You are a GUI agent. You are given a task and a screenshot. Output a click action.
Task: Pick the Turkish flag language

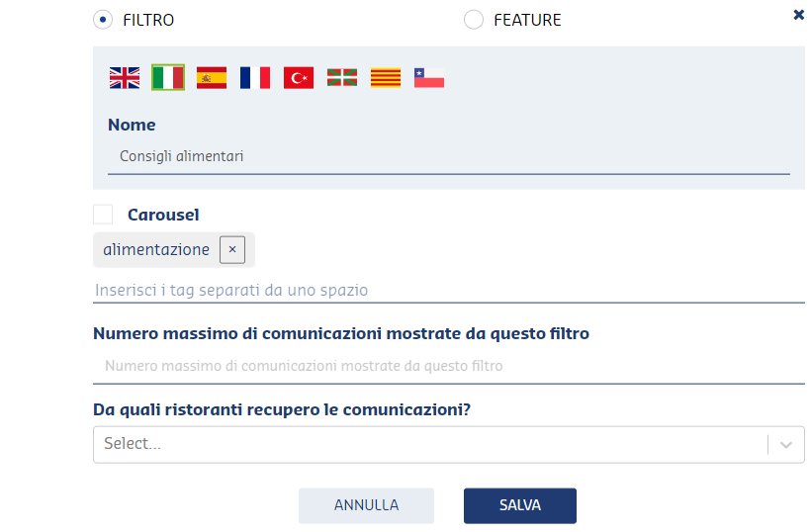point(299,78)
